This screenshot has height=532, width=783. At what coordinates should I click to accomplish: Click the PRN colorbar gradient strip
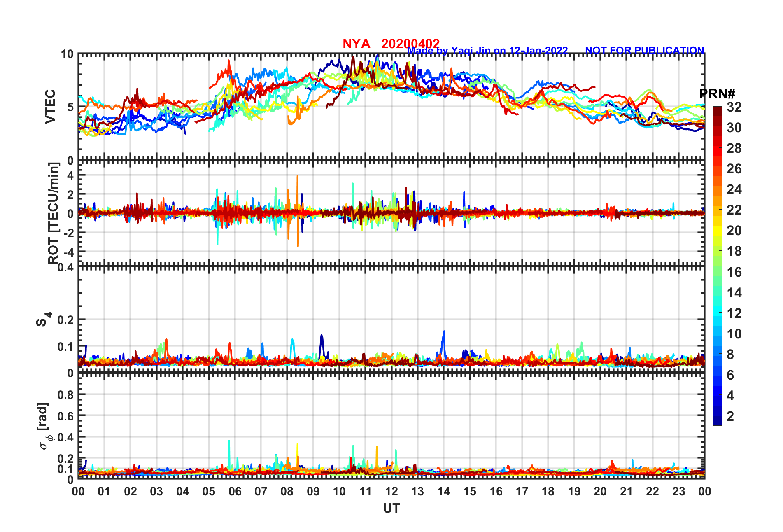click(717, 266)
